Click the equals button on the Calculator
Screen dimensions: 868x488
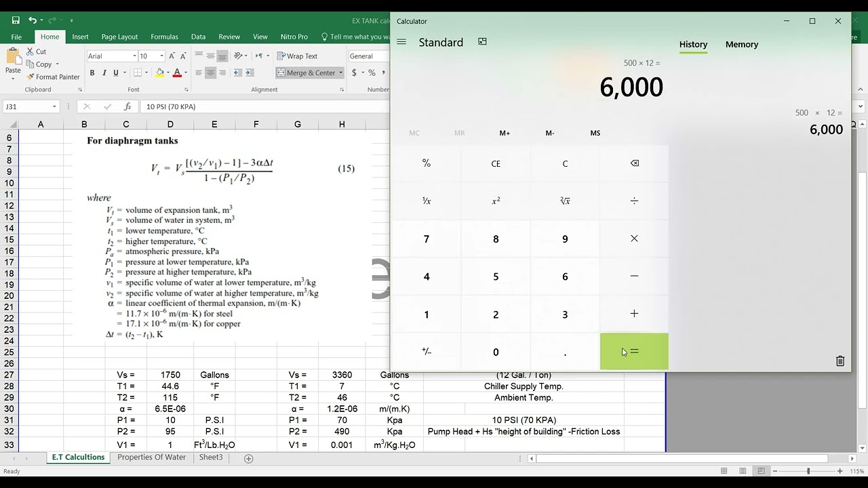(634, 352)
